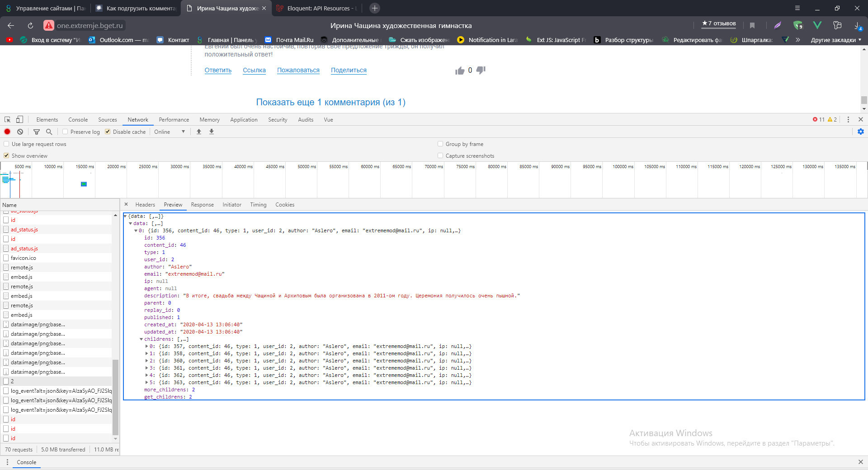The height and width of the screenshot is (470, 868).
Task: Open the Timing tab of the request
Action: point(258,204)
